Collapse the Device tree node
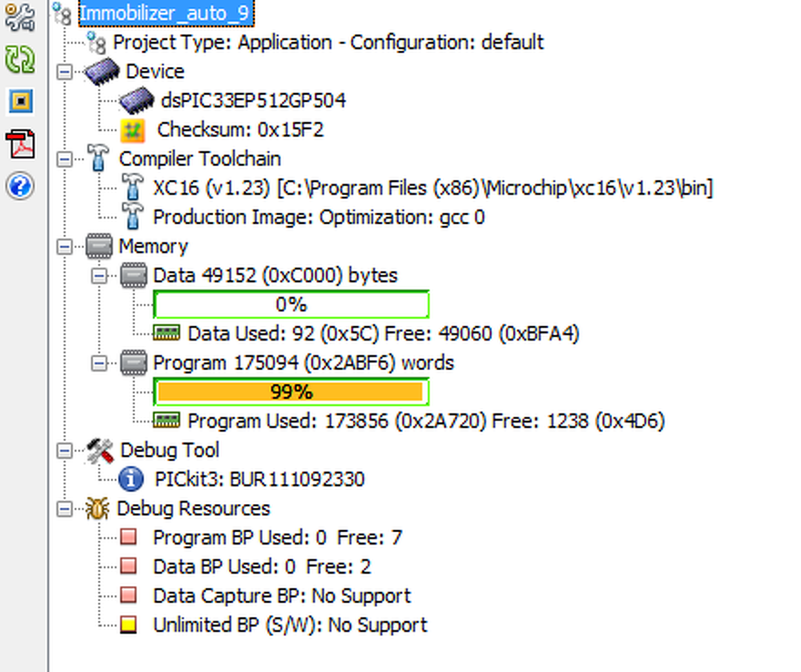 (64, 72)
